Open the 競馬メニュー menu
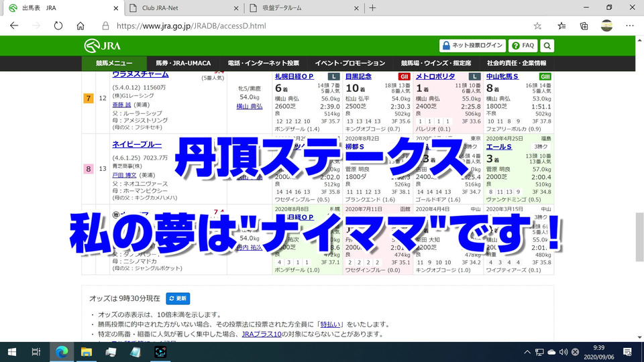This screenshot has width=644, height=362. pyautogui.click(x=114, y=63)
